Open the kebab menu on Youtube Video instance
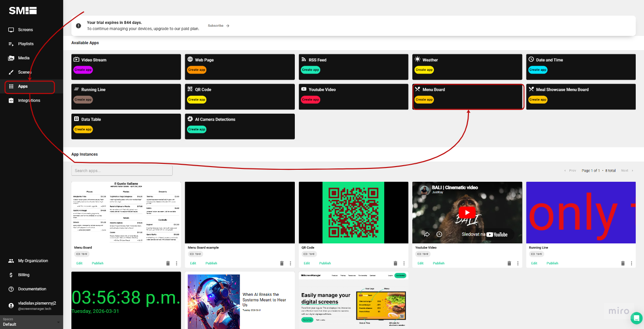The image size is (644, 329). coord(517,263)
